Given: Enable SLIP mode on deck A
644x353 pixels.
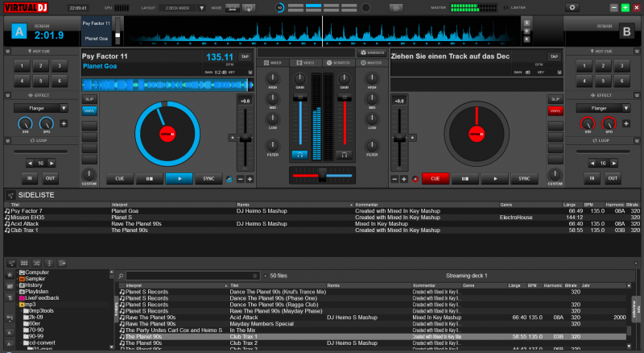Looking at the screenshot, I should click(89, 99).
